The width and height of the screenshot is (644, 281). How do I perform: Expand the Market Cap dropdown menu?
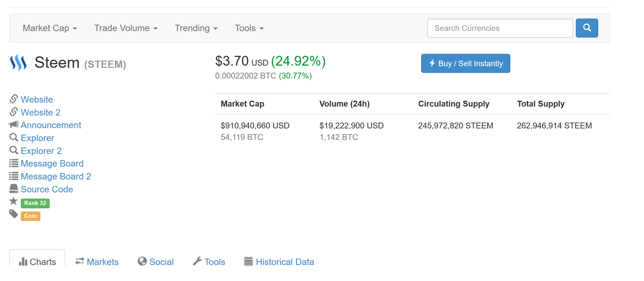[x=50, y=28]
